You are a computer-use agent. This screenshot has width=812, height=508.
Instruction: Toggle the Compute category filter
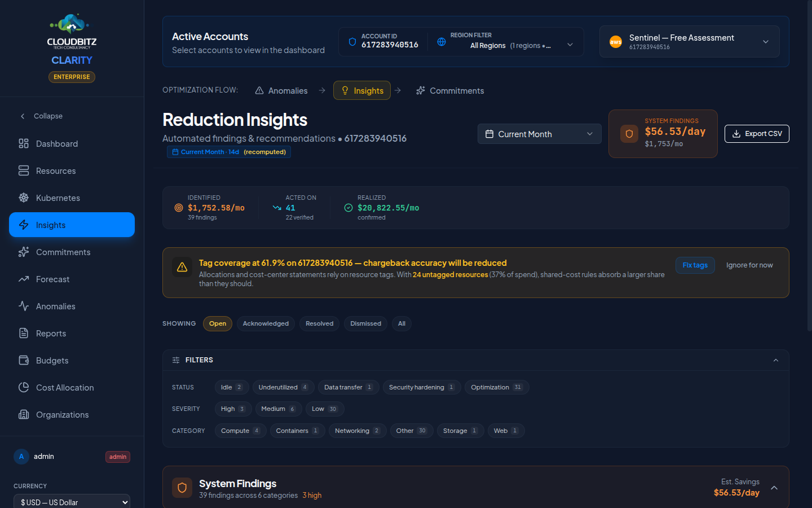(241, 431)
